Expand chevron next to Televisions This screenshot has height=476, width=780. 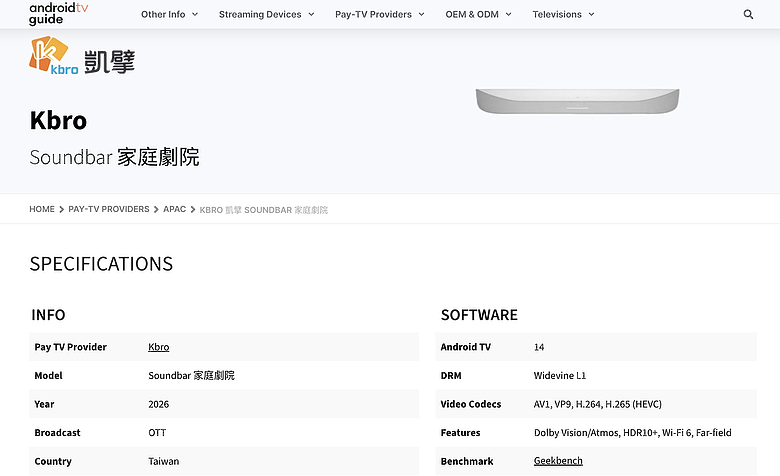coord(591,14)
